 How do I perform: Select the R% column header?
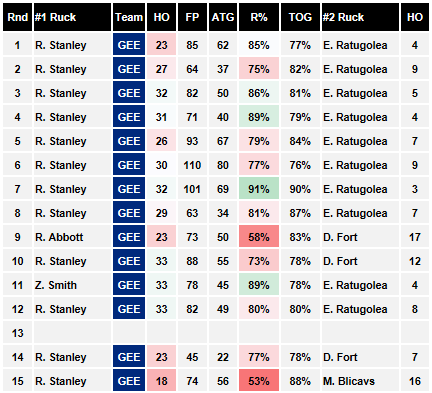(x=259, y=17)
